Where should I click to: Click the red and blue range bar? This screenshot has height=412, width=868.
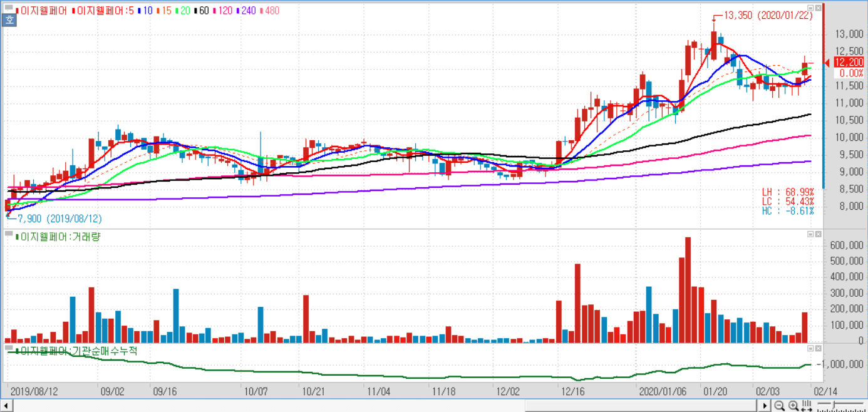pyautogui.click(x=824, y=96)
